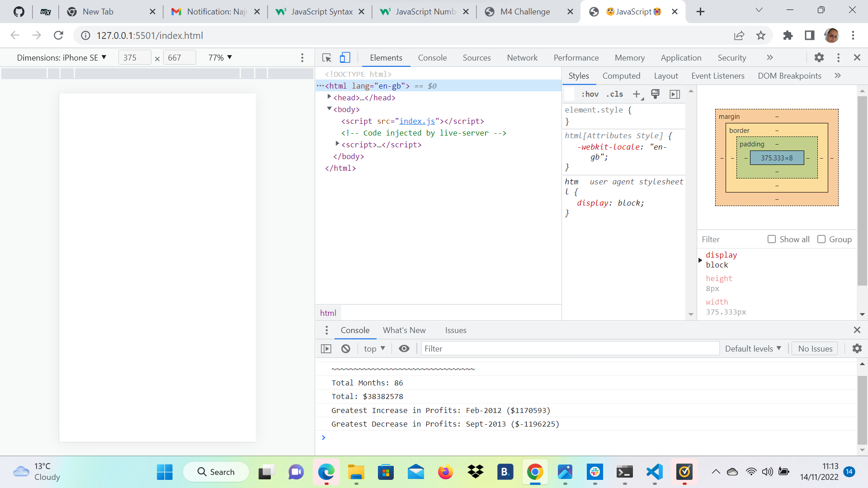
Task: Open the index.js script link
Action: point(417,121)
